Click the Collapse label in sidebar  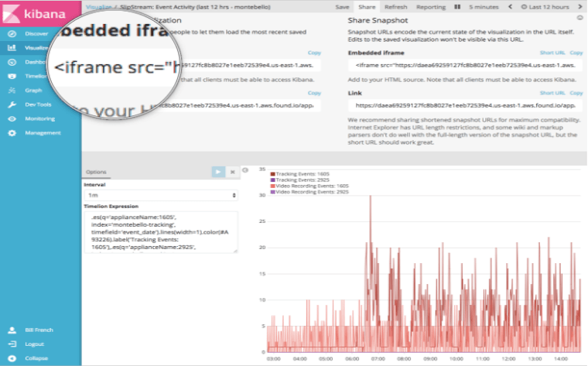pos(36,358)
